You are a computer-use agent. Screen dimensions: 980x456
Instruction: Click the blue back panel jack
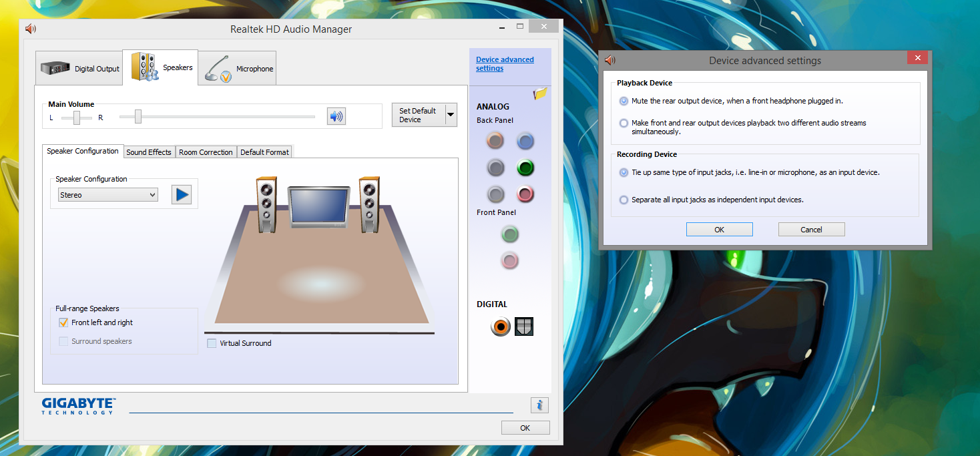pyautogui.click(x=525, y=140)
